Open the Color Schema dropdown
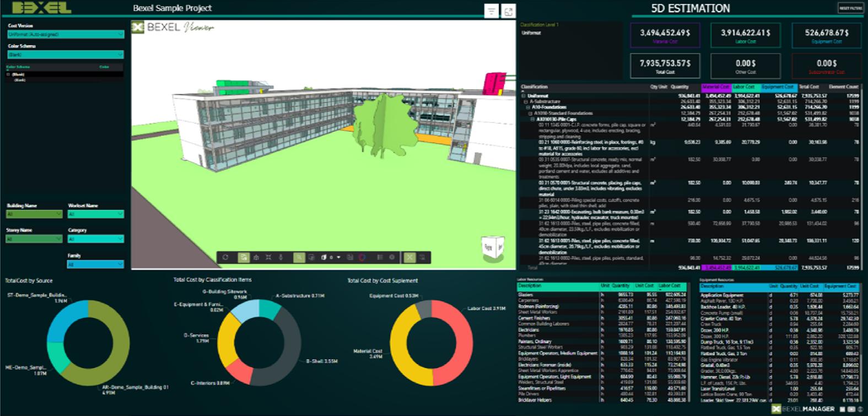This screenshot has width=868, height=416. click(x=66, y=55)
